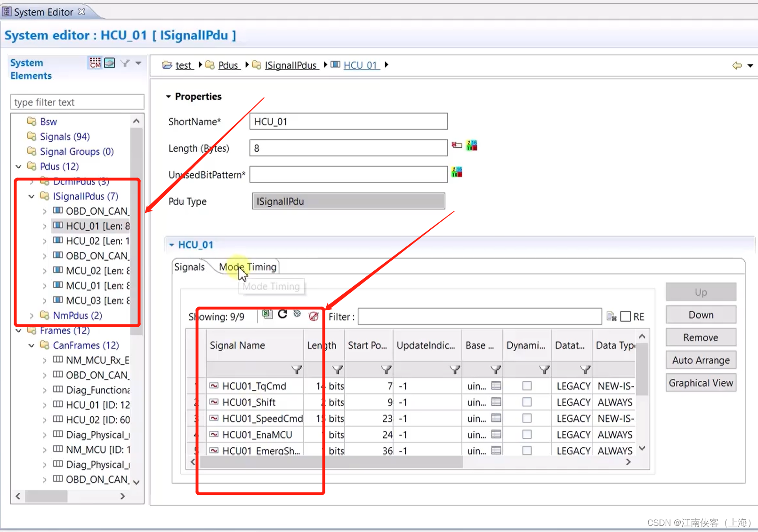
Task: Click the type filter text field
Action: [77, 102]
